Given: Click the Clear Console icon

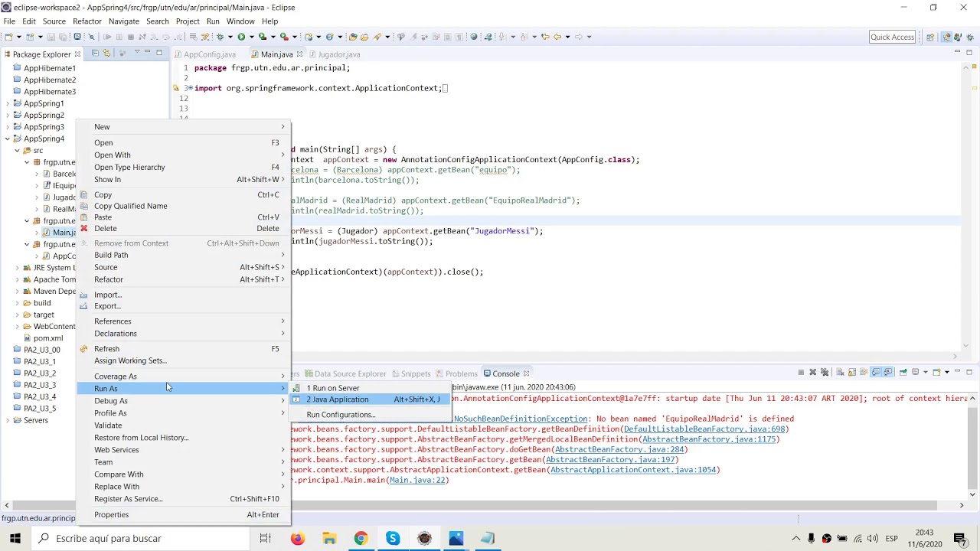Looking at the screenshot, I should (840, 373).
